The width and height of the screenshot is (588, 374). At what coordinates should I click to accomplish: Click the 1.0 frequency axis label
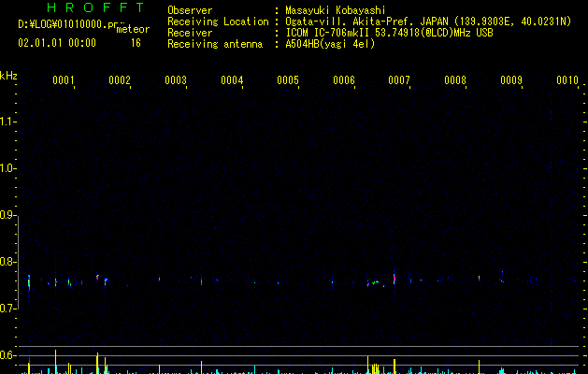[x=7, y=168]
